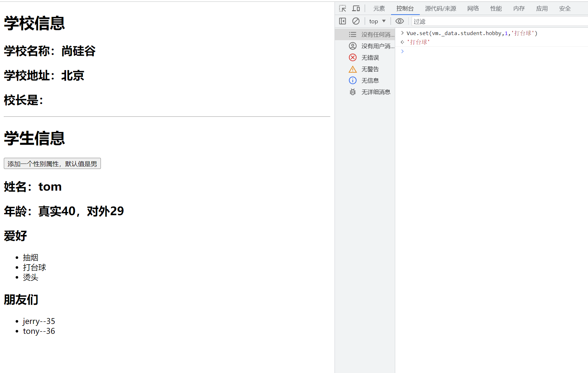Viewport: 588px width, 373px height.
Task: Click the 爱好 heading
Action: coord(15,236)
